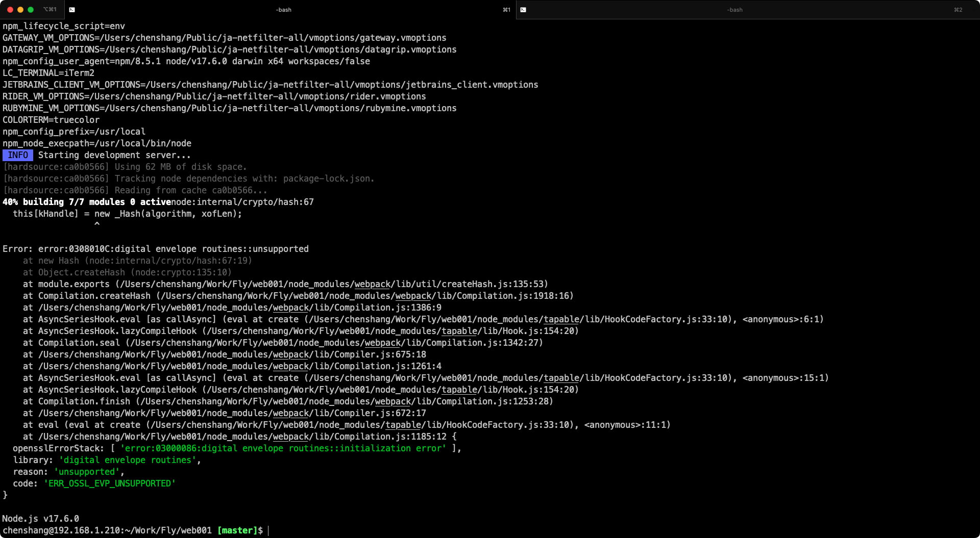
Task: Click webpack link in Compilation.seal line
Action: point(382,343)
